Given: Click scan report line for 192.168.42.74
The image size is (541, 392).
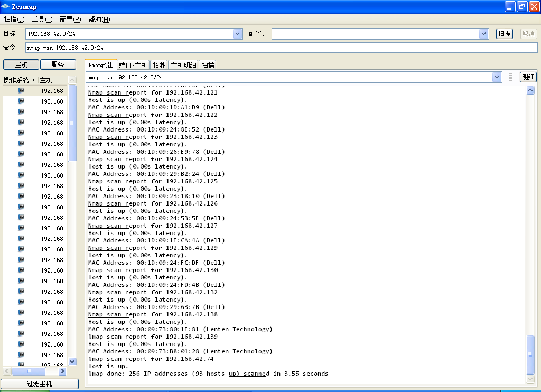Looking at the screenshot, I should pos(151,359).
